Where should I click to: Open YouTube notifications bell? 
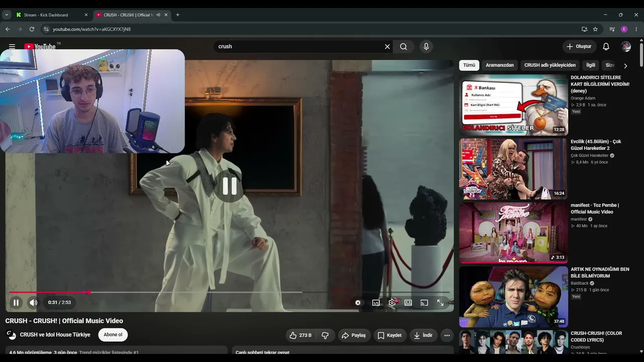[x=606, y=46]
